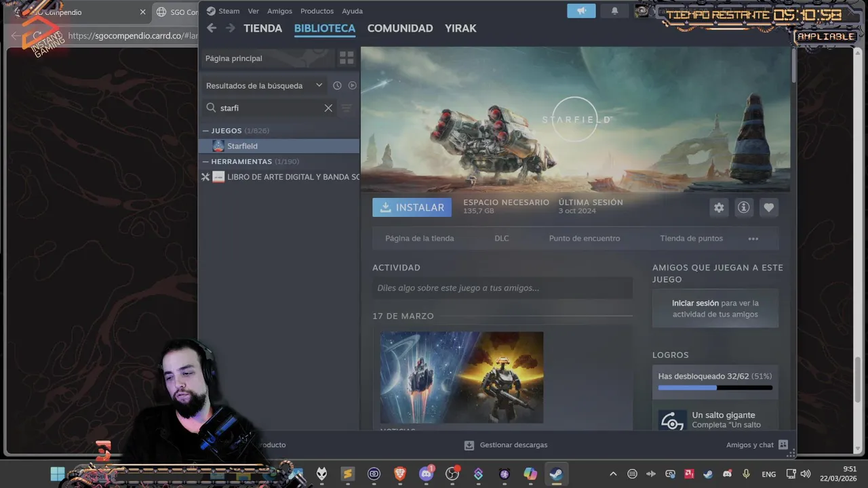Show hidden tray icons chevron

tap(613, 474)
